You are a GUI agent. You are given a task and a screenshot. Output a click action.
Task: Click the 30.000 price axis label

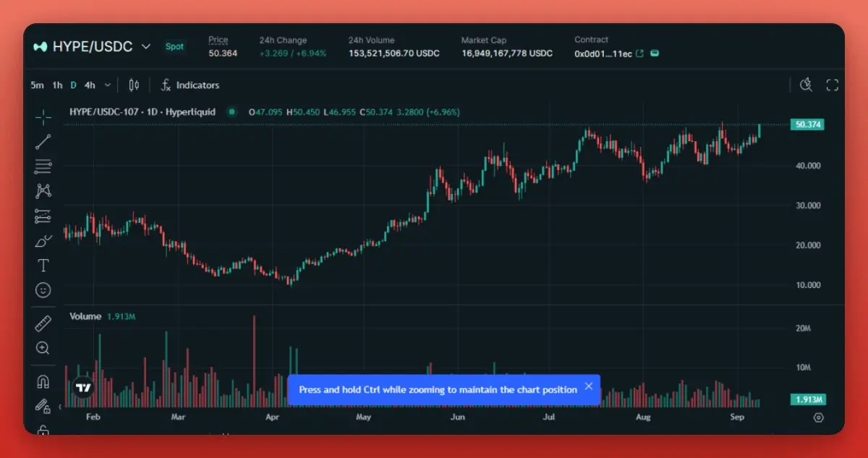tap(808, 205)
